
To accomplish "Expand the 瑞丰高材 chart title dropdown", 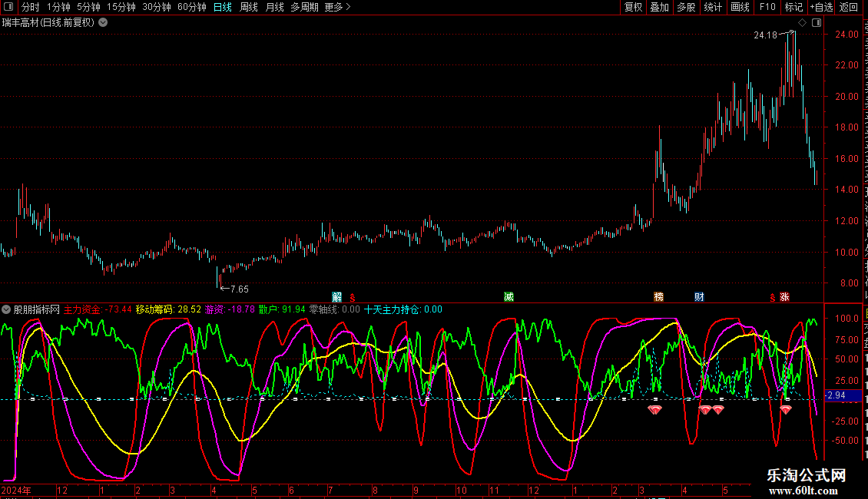I will click(x=103, y=23).
